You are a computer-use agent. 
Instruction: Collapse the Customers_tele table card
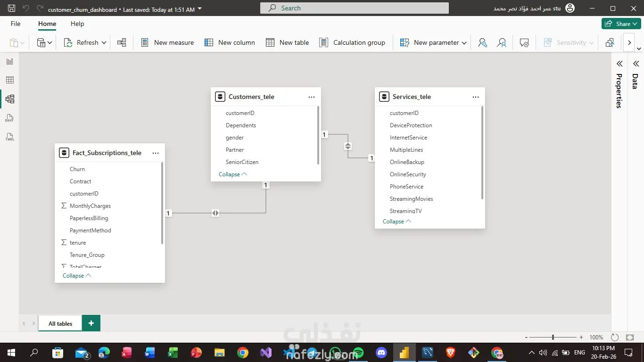(x=233, y=174)
